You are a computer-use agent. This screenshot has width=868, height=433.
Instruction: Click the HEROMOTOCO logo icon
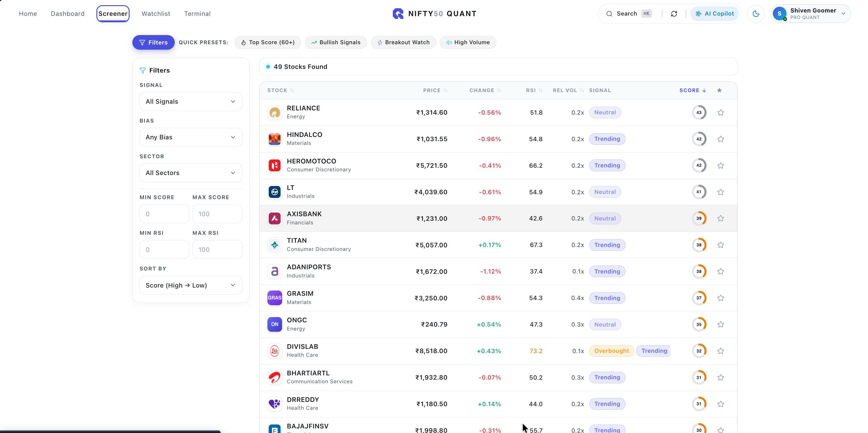tap(274, 166)
